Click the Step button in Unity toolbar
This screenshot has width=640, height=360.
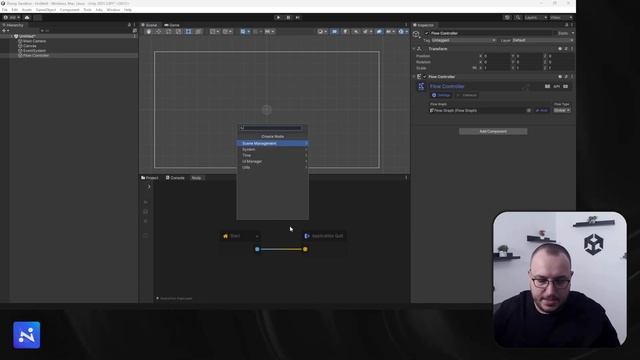coord(298,18)
